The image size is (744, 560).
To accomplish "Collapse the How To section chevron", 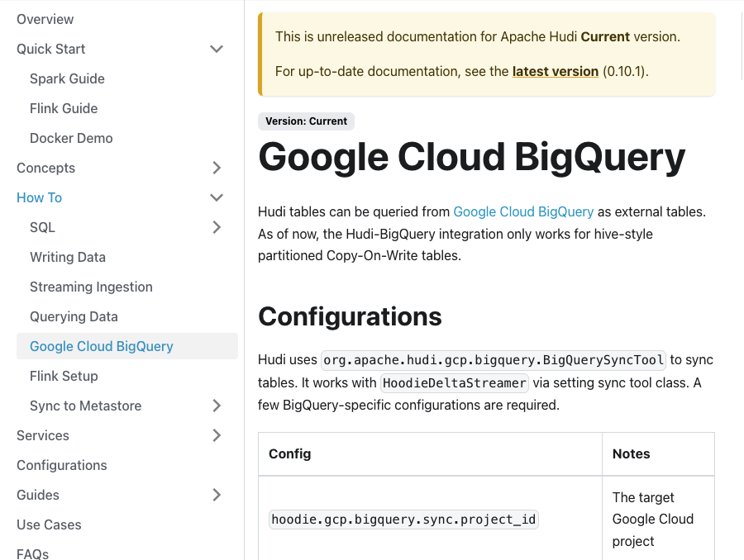I will 217,197.
